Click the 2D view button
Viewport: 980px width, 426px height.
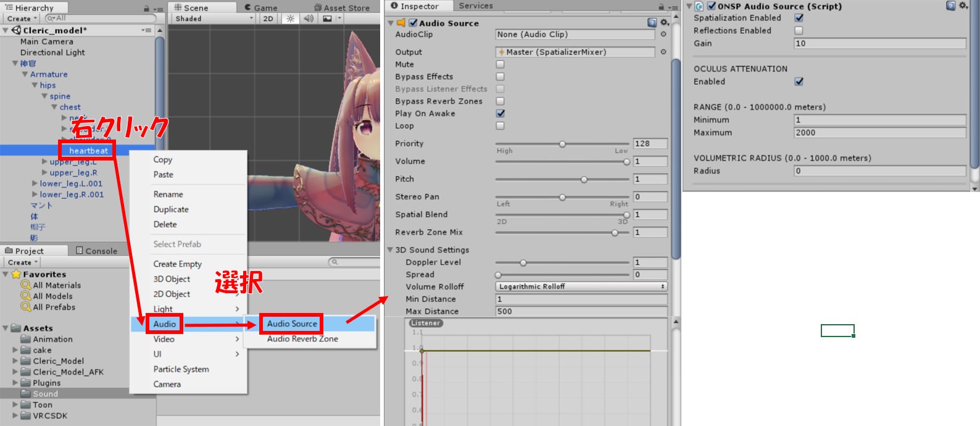point(268,19)
